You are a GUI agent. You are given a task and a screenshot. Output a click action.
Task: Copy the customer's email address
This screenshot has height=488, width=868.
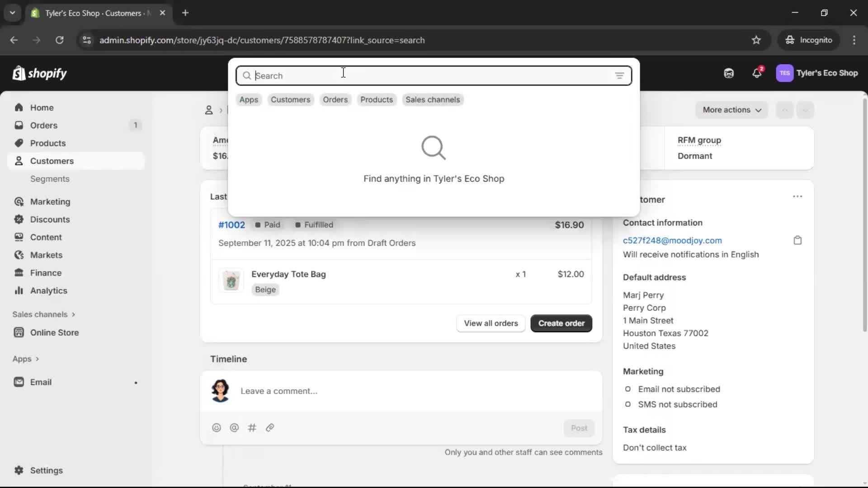[797, 240]
